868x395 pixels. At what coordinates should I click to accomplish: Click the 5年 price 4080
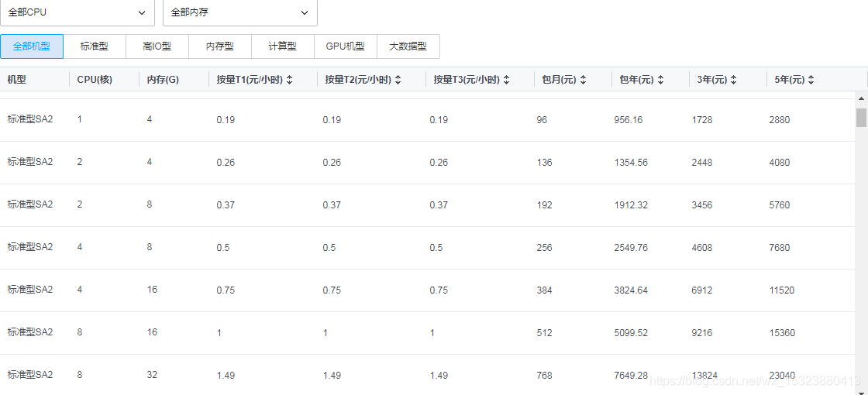point(780,162)
